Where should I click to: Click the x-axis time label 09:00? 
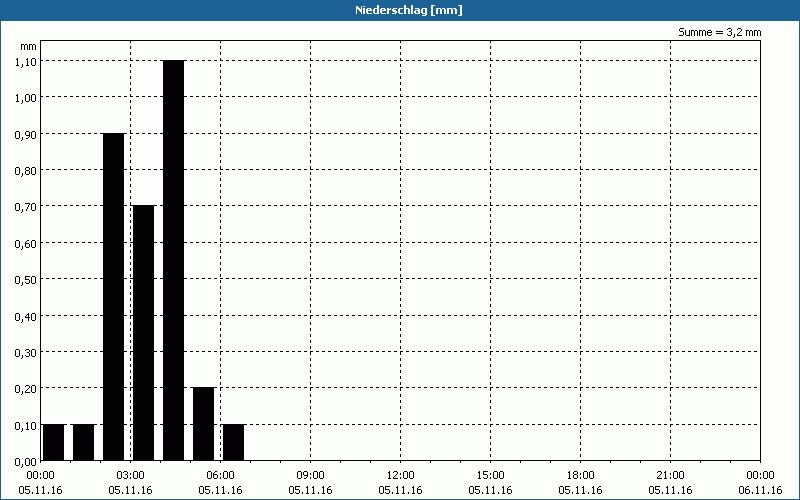coord(310,476)
